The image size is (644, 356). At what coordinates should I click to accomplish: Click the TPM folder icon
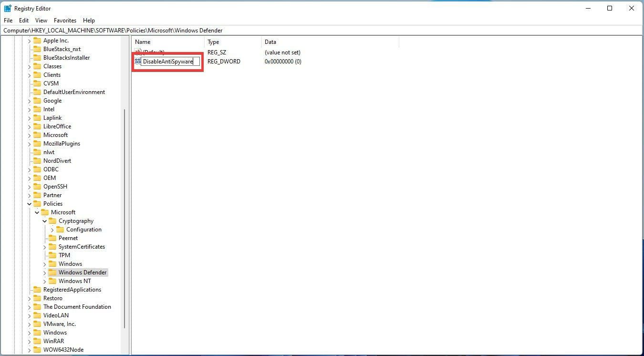click(52, 255)
